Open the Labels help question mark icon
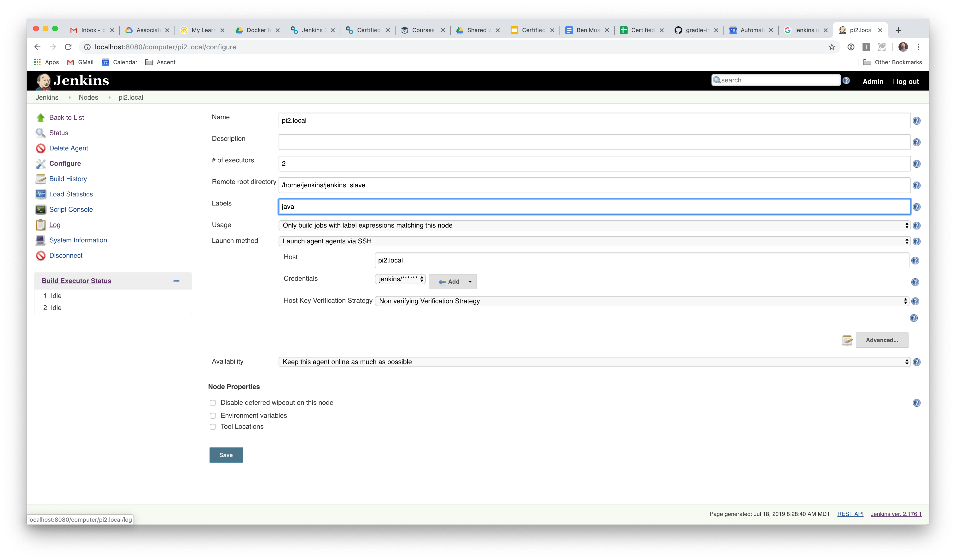The width and height of the screenshot is (956, 560). click(x=917, y=207)
